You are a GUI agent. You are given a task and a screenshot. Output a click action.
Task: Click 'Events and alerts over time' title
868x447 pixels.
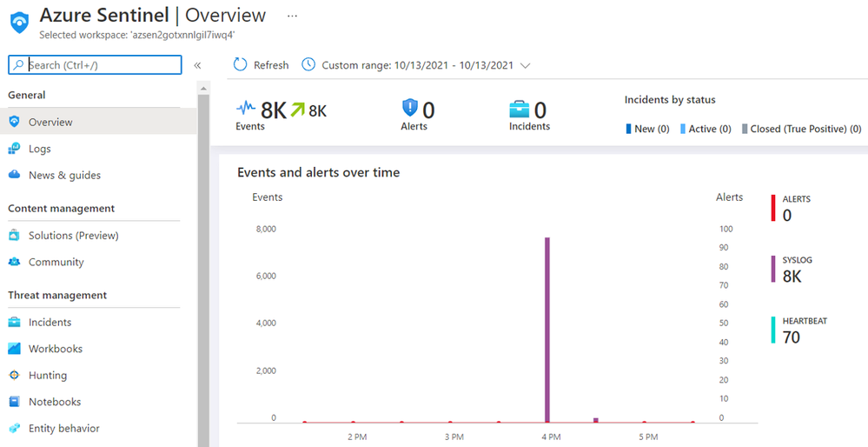point(318,172)
